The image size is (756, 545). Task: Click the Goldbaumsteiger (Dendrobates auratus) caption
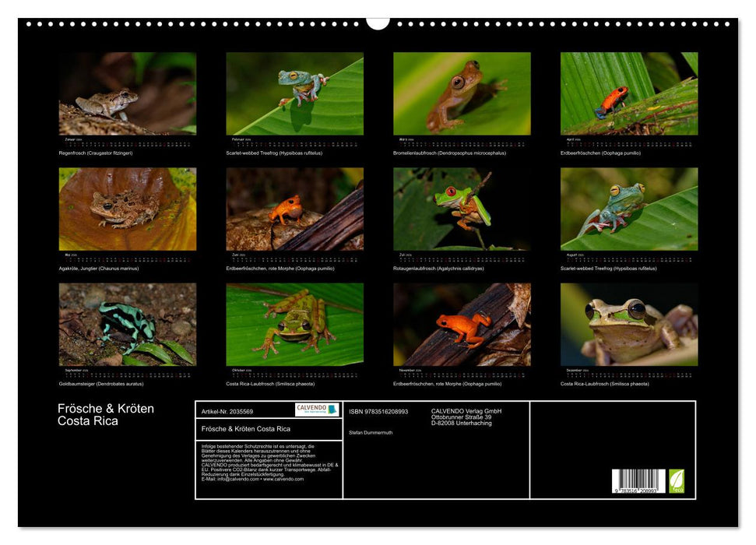click(x=101, y=384)
